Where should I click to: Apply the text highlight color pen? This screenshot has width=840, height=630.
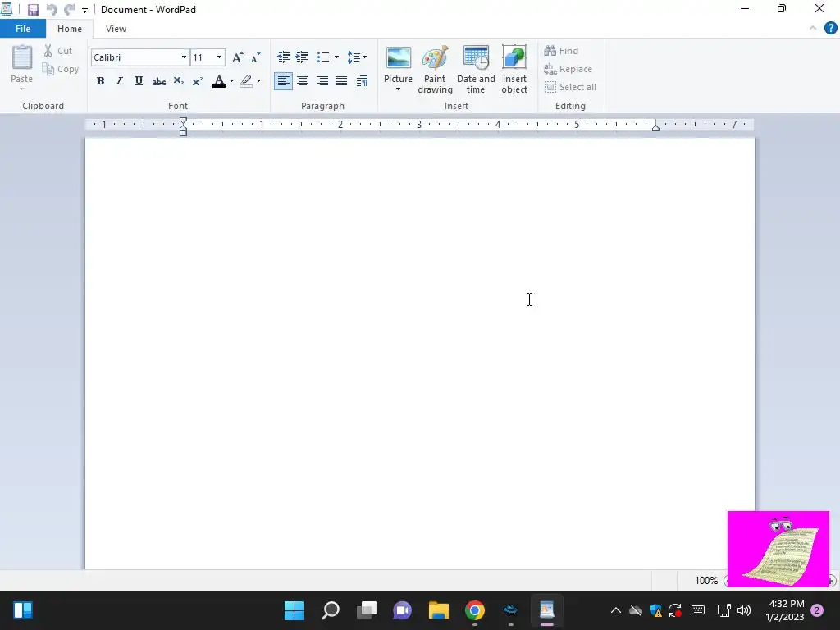click(246, 81)
